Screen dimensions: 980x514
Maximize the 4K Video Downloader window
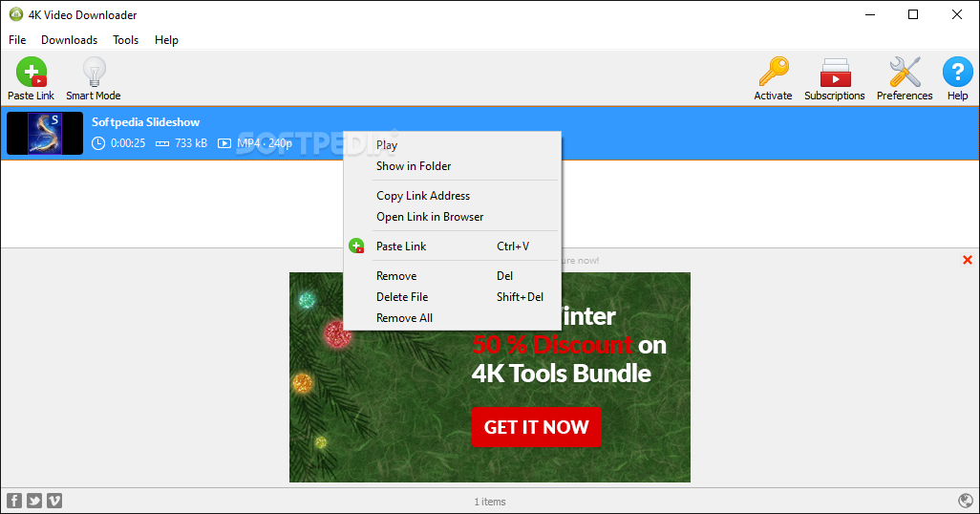click(913, 14)
